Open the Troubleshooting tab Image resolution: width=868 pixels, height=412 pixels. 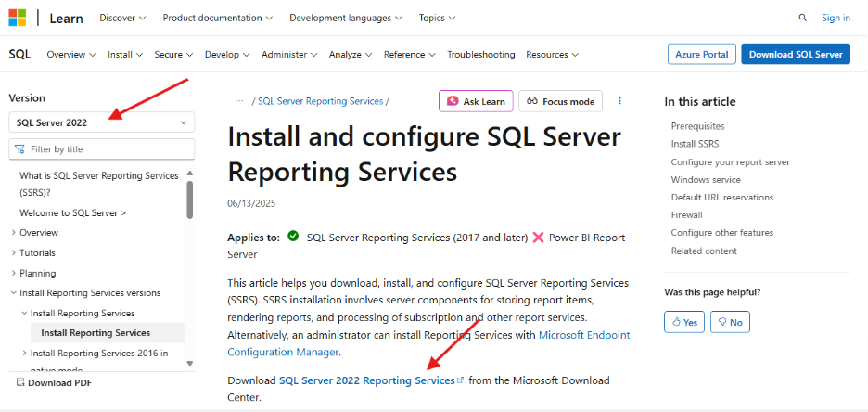click(x=480, y=55)
